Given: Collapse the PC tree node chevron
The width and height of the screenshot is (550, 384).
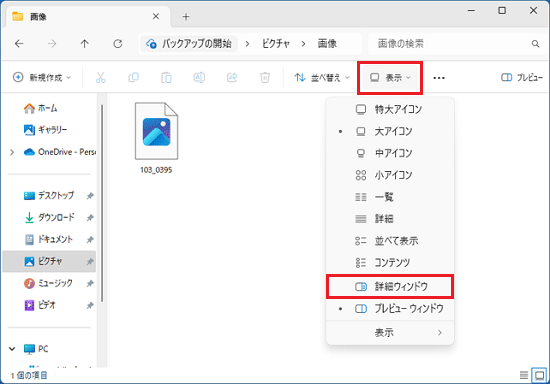Looking at the screenshot, I should 12,349.
